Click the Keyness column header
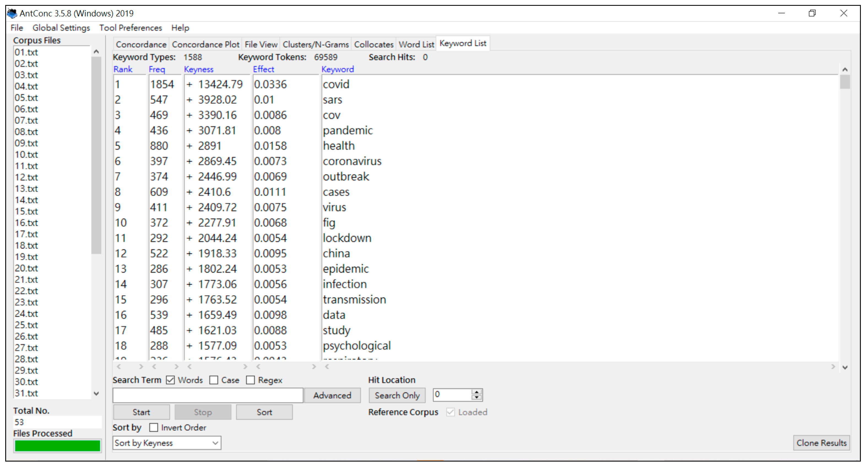The height and width of the screenshot is (469, 868). tap(198, 69)
